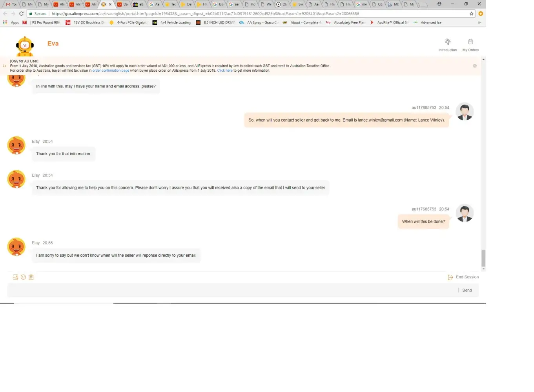
Task: Click Elay's avatar beside 'Thank you for that information'
Action: (x=16, y=145)
